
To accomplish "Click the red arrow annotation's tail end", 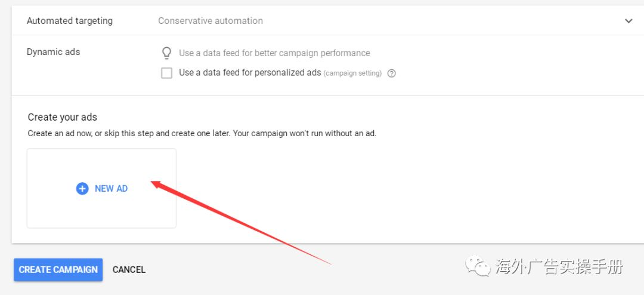I will click(x=329, y=263).
